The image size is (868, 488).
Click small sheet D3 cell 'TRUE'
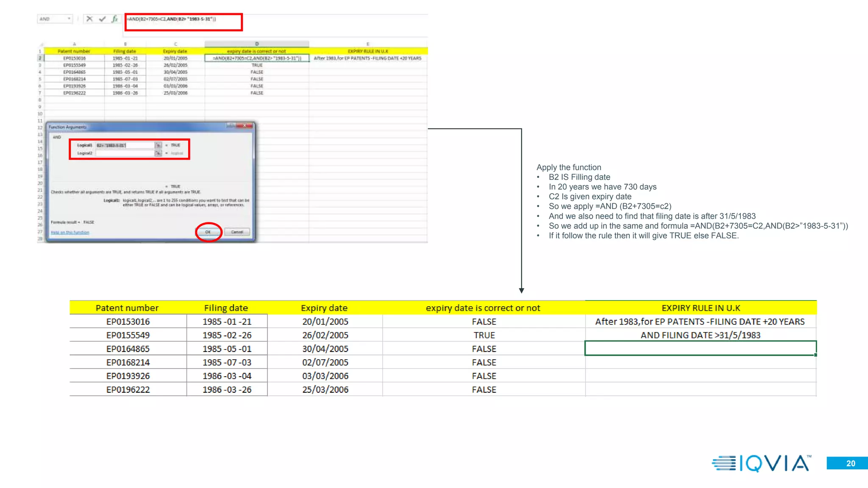click(x=257, y=65)
